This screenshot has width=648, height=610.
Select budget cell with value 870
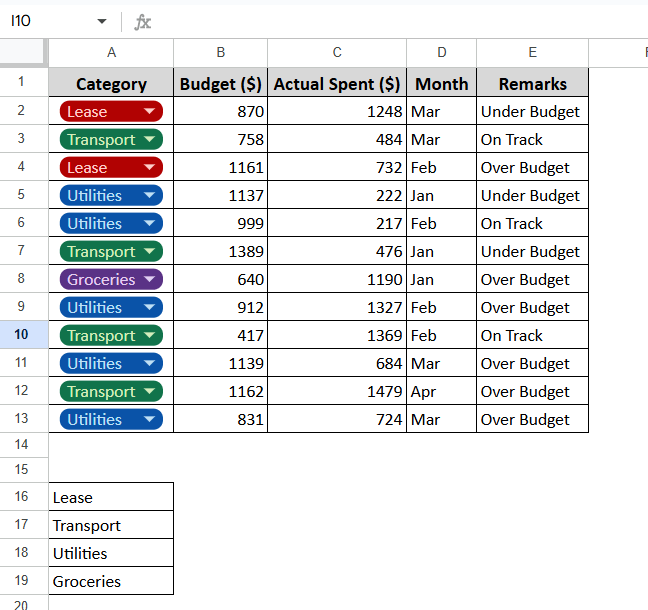click(x=221, y=111)
